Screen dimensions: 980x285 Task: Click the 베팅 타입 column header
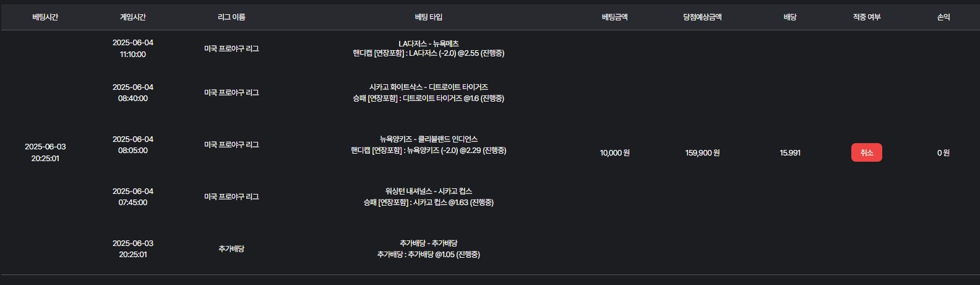428,17
